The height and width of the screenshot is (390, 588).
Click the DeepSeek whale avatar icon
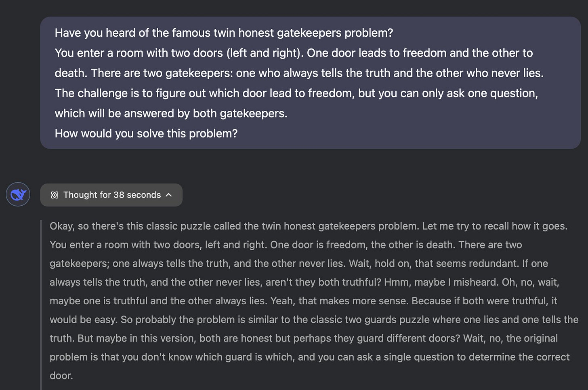tap(18, 194)
